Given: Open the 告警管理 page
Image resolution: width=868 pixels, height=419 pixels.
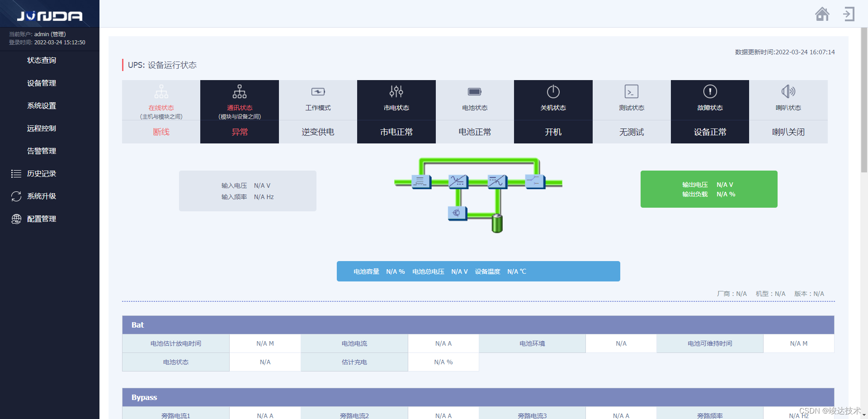Looking at the screenshot, I should (41, 151).
